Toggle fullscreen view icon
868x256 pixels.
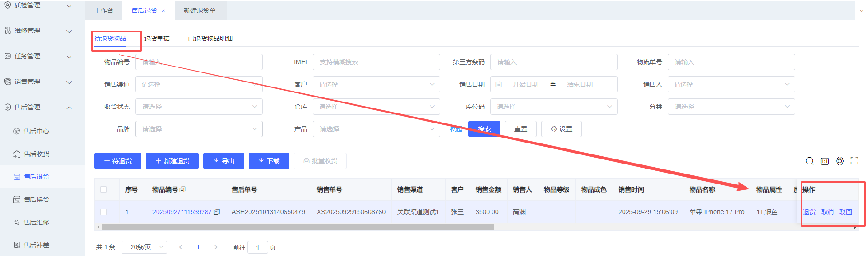(x=854, y=161)
